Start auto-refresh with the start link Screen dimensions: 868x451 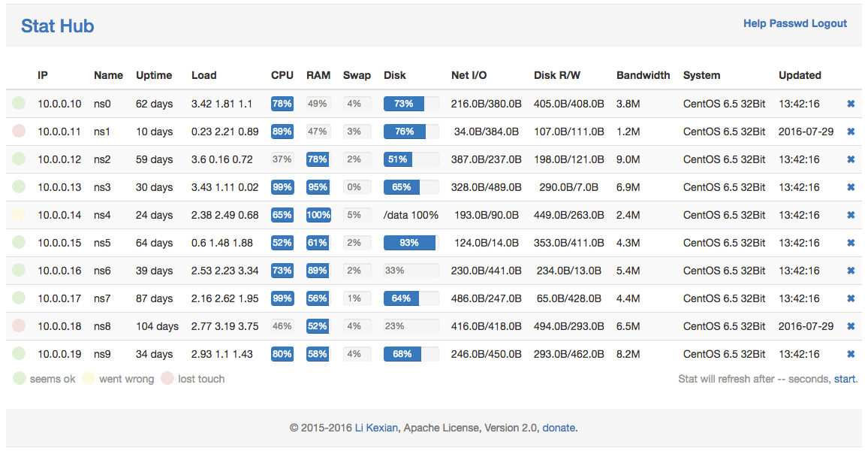pos(844,379)
